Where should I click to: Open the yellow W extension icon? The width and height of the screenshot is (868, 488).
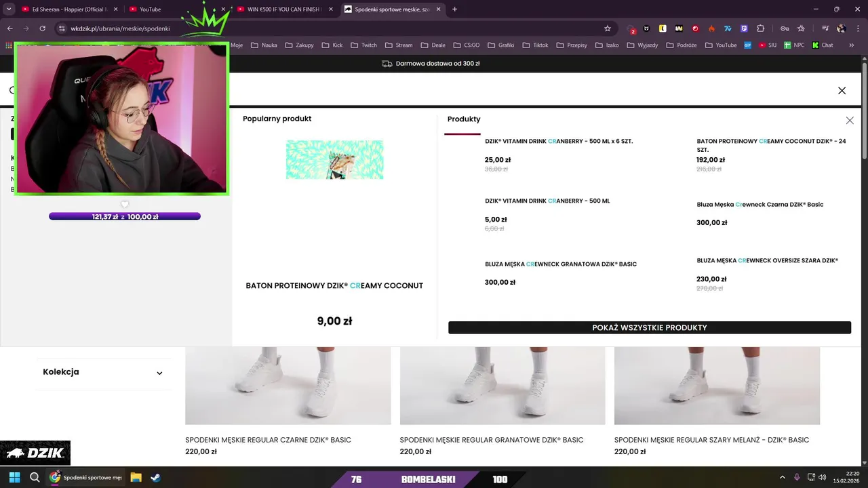[x=679, y=28]
